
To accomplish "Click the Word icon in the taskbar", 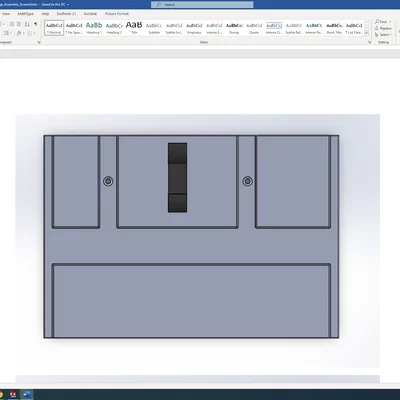I will tap(27, 395).
